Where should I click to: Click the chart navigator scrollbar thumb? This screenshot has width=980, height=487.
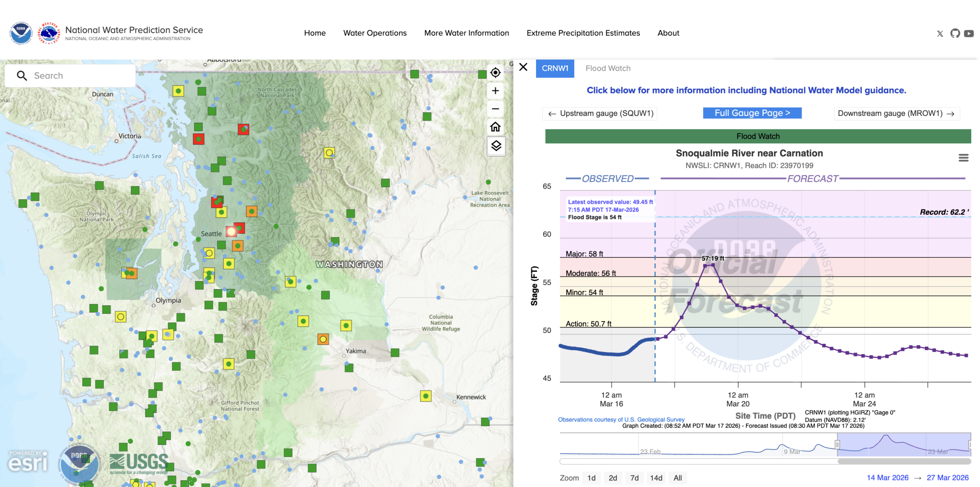[904, 461]
